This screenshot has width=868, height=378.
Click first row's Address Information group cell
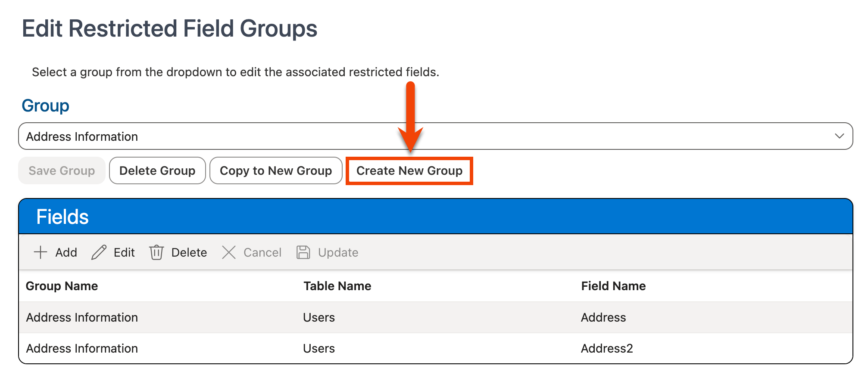tap(82, 318)
